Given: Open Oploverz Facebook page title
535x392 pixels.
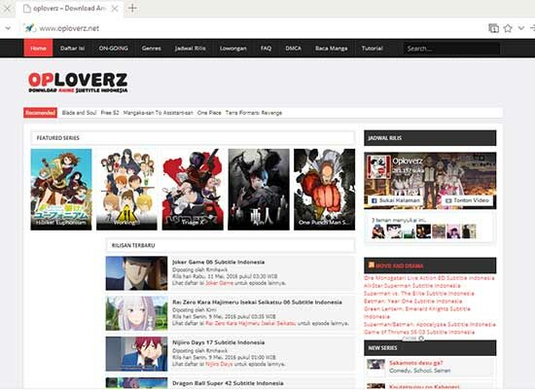Looking at the screenshot, I should (408, 160).
